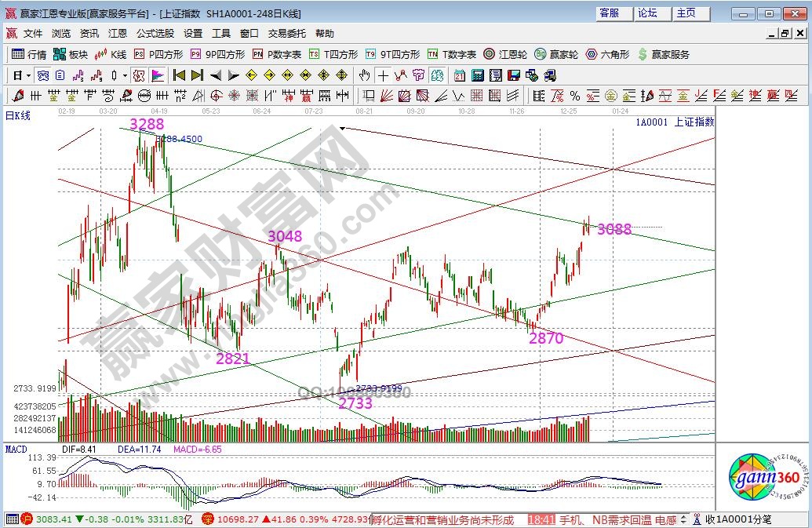Click the gann360 logo thumbnail
Viewport: 812px width, 528px height.
click(764, 479)
